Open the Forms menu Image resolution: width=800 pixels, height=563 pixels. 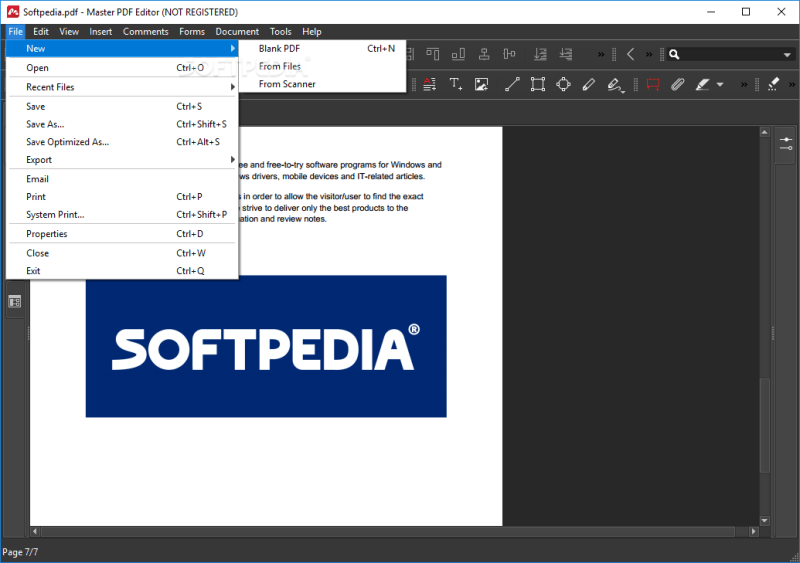coord(192,32)
